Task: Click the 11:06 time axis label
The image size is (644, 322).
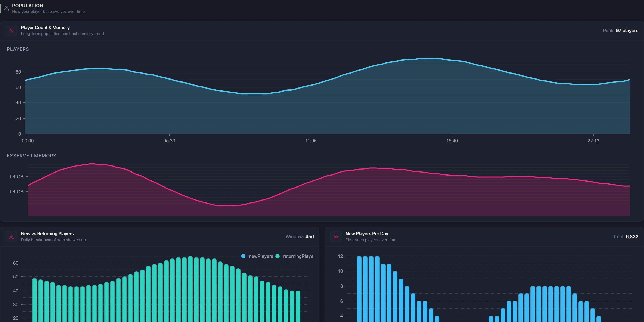Action: click(x=311, y=141)
